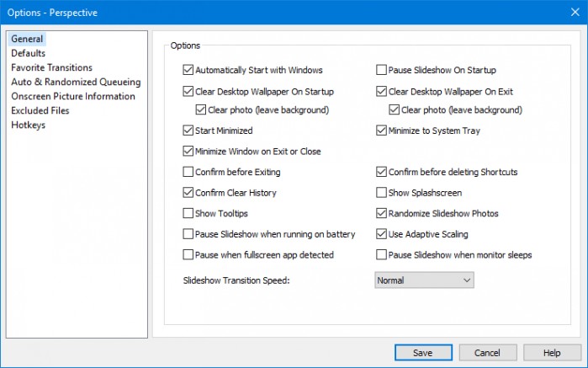Uncheck Automatically Start with Windows
The width and height of the screenshot is (588, 368).
(188, 70)
